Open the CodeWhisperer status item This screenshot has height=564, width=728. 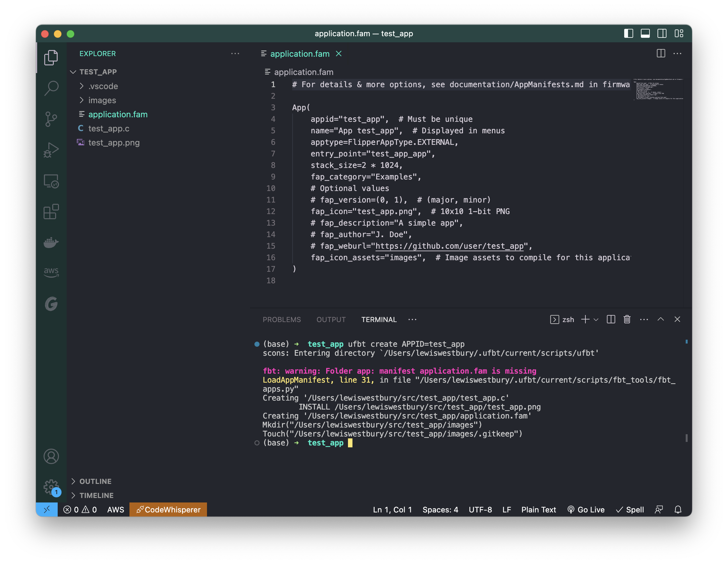[168, 510]
